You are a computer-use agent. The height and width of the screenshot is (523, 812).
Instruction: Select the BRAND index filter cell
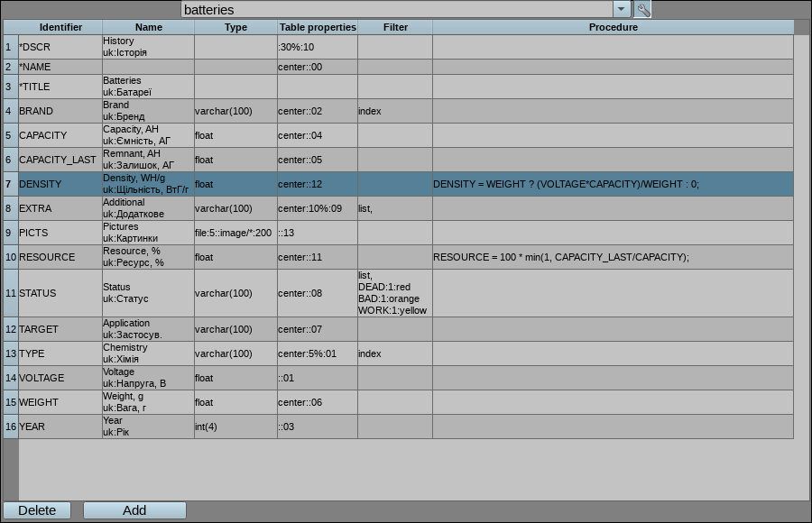pyautogui.click(x=394, y=111)
